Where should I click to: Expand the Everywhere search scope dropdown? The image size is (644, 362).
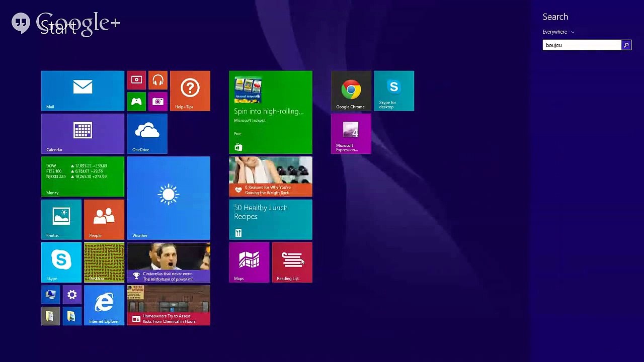pyautogui.click(x=558, y=32)
